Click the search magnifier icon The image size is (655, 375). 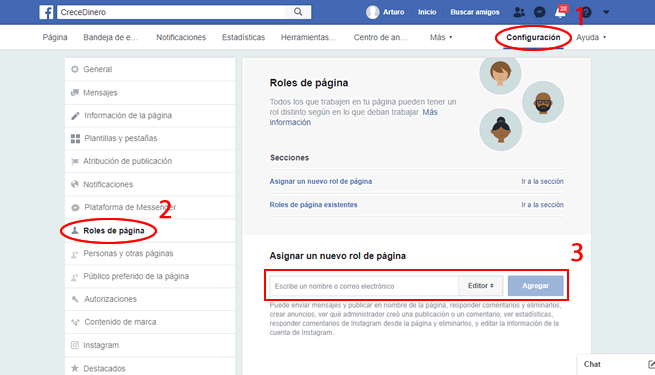pyautogui.click(x=298, y=12)
